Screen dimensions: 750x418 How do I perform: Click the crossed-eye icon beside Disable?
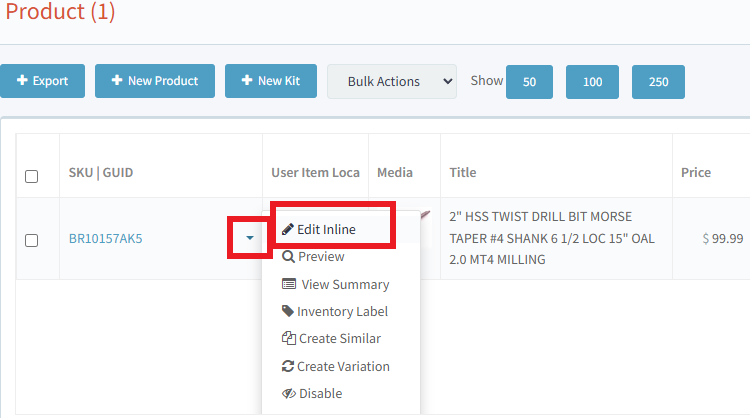[289, 394]
